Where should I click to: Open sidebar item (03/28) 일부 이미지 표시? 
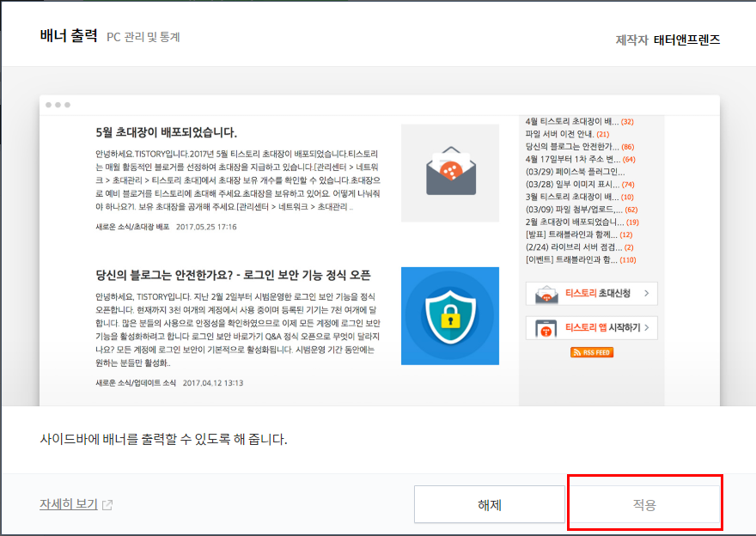point(572,184)
